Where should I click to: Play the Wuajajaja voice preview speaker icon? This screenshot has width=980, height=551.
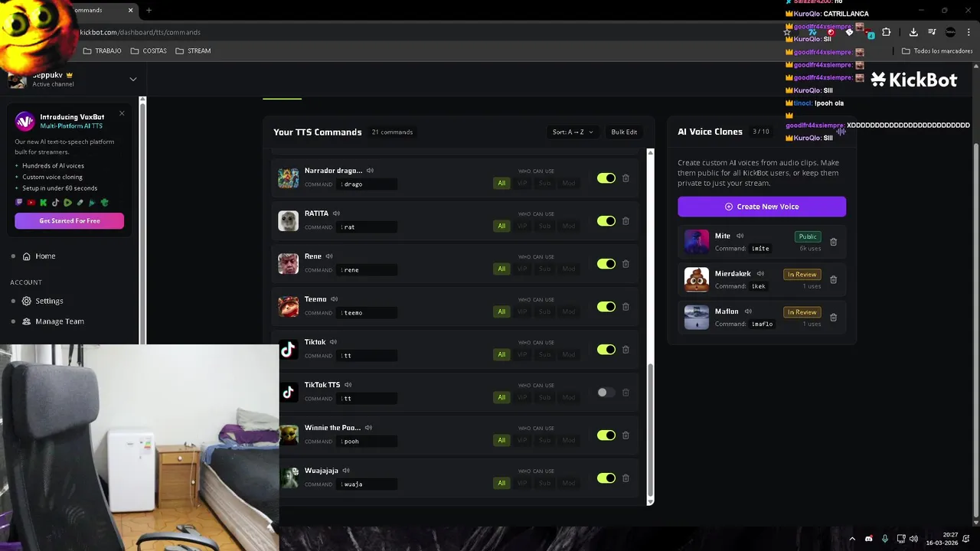coord(346,471)
